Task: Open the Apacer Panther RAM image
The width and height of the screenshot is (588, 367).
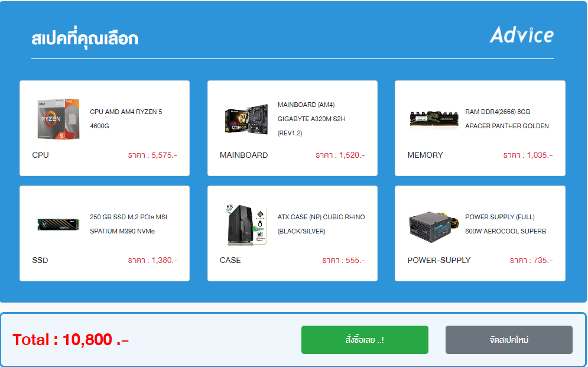Action: click(x=434, y=119)
